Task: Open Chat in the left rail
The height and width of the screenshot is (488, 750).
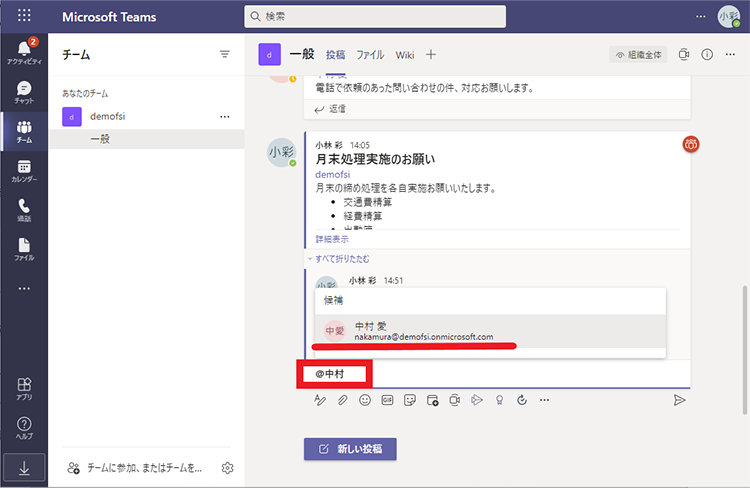Action: coord(24,92)
